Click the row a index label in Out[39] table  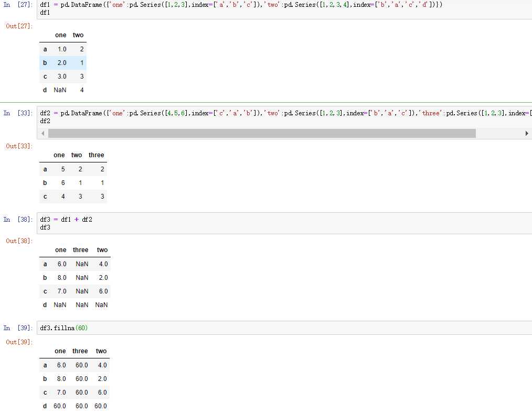pyautogui.click(x=45, y=366)
